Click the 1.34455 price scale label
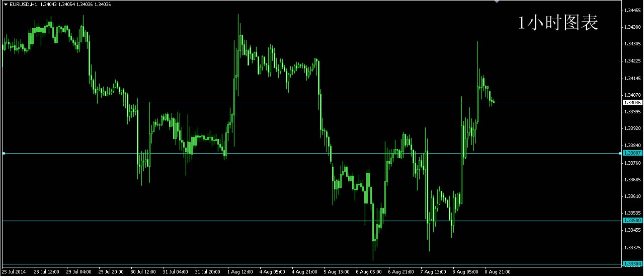Image resolution: width=644 pixels, height=276 pixels. tap(633, 10)
